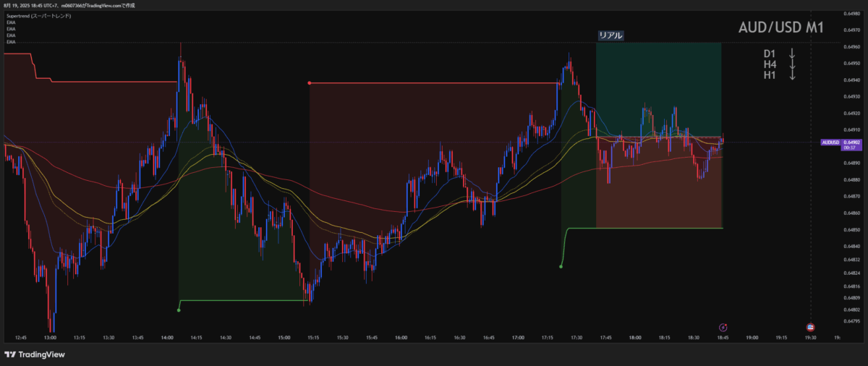This screenshot has height=366, width=868.
Task: Click the green dot at the lower-left Supertrend start
Action: [179, 310]
